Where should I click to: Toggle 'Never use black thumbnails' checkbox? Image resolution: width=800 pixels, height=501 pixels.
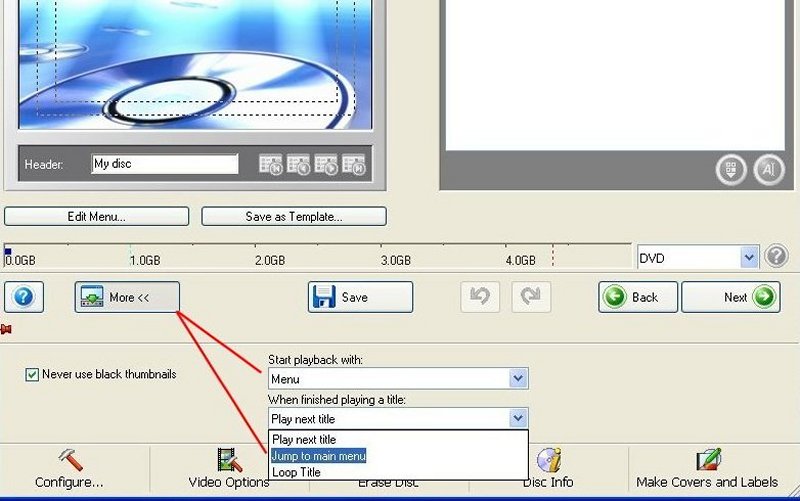click(x=32, y=375)
